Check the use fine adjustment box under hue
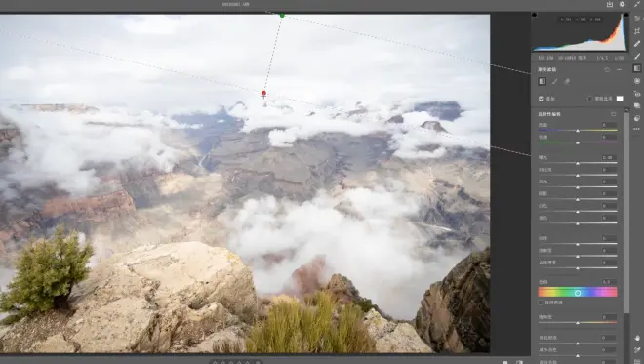The image size is (644, 364). click(541, 303)
